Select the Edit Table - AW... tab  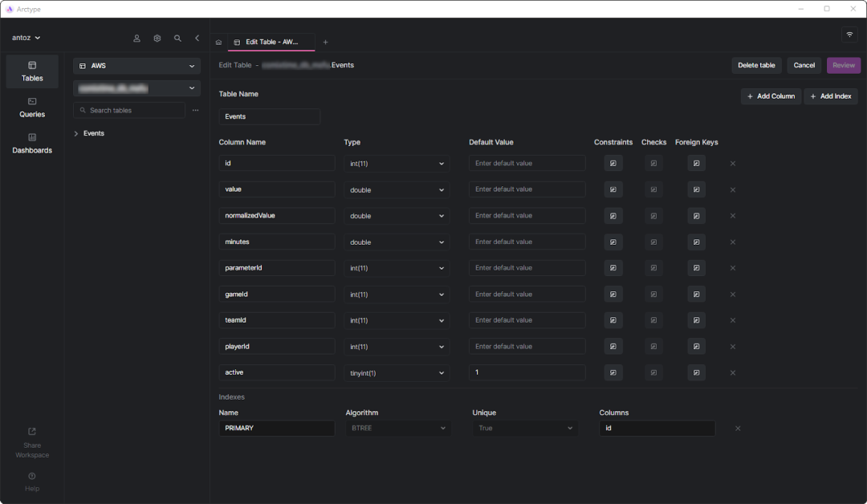coord(271,42)
